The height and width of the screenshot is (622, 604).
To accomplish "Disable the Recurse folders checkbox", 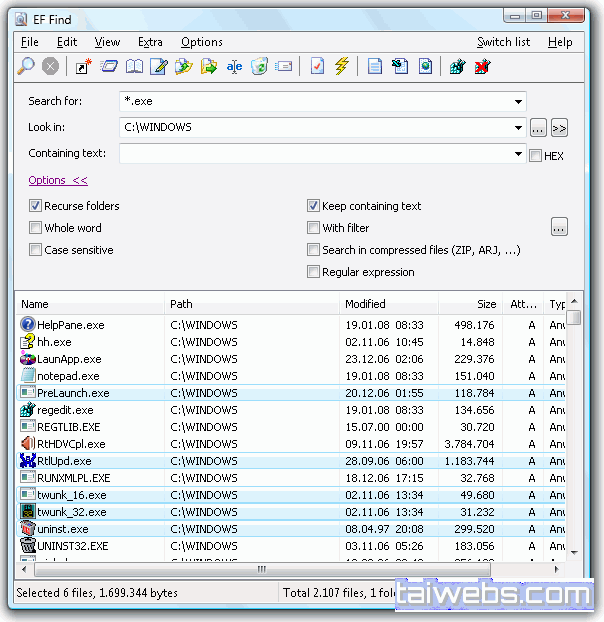I will click(x=36, y=206).
